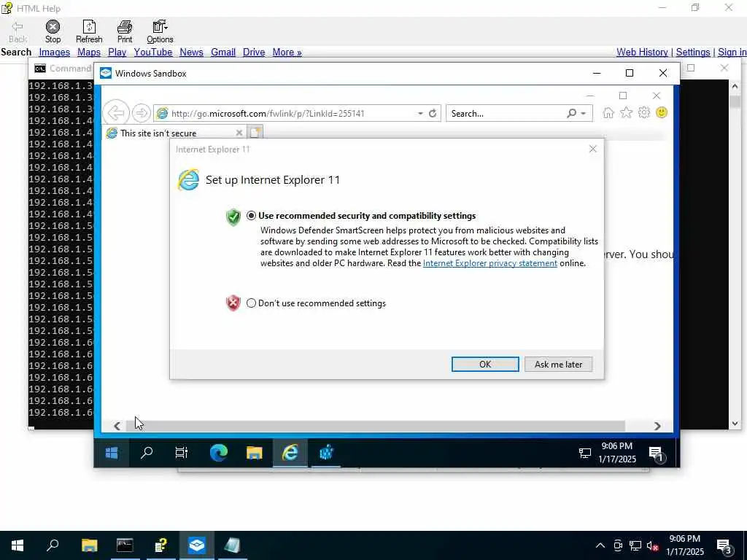Open host notification center icon
The image size is (747, 560).
(x=724, y=547)
